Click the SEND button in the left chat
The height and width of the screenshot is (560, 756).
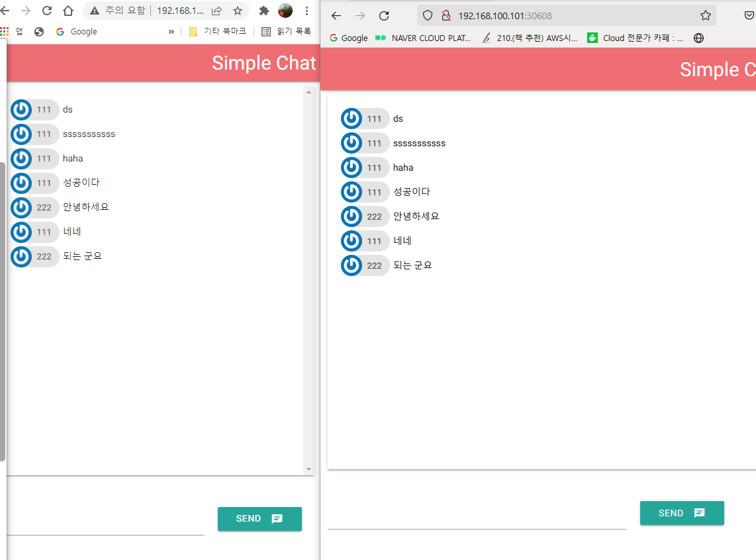[x=260, y=518]
